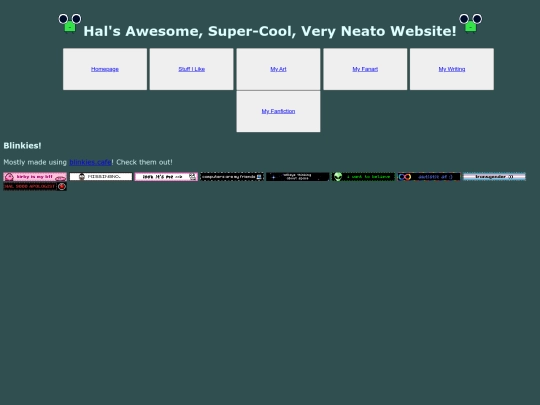Navigate to My Fanfiction page
Image resolution: width=540 pixels, height=405 pixels.
[x=278, y=111]
